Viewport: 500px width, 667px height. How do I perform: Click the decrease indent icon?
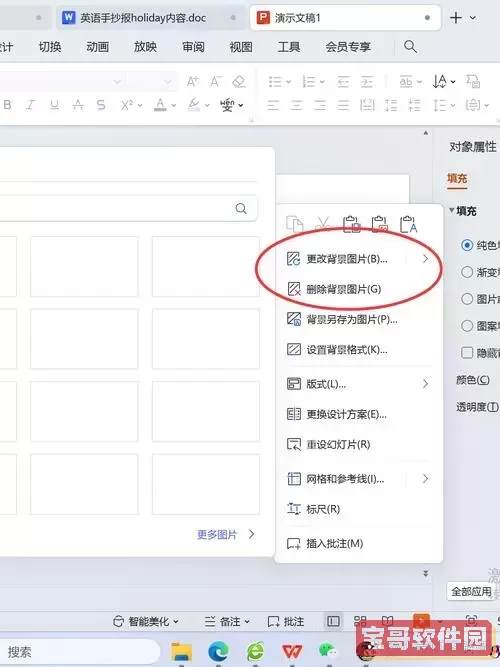click(343, 81)
